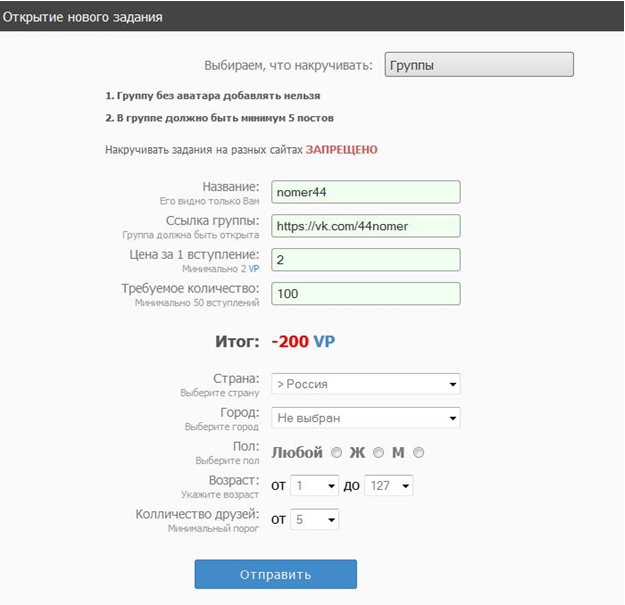Click the -200 VP total value

pos(303,342)
